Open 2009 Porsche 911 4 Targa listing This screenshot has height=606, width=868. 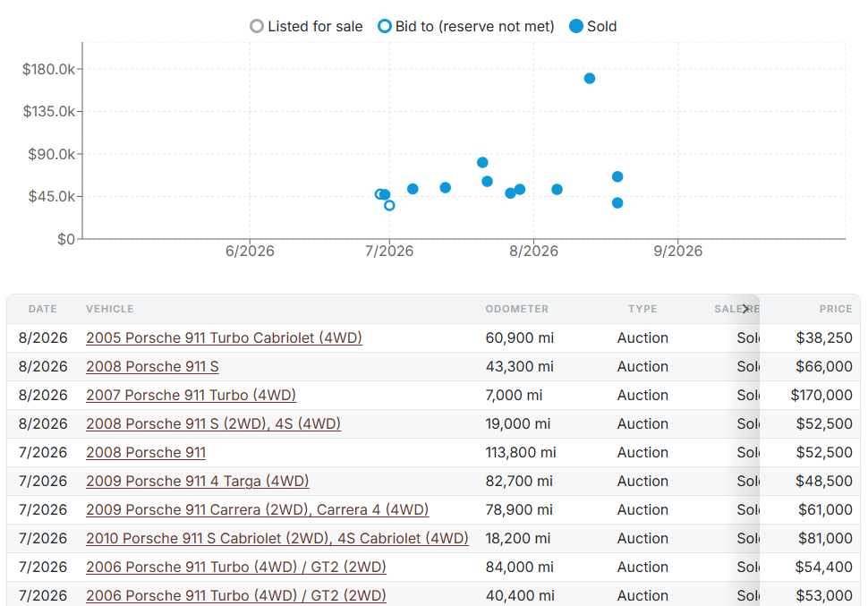197,481
